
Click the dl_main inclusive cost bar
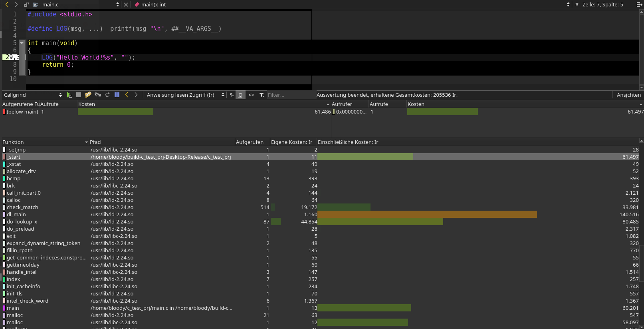tap(427, 214)
